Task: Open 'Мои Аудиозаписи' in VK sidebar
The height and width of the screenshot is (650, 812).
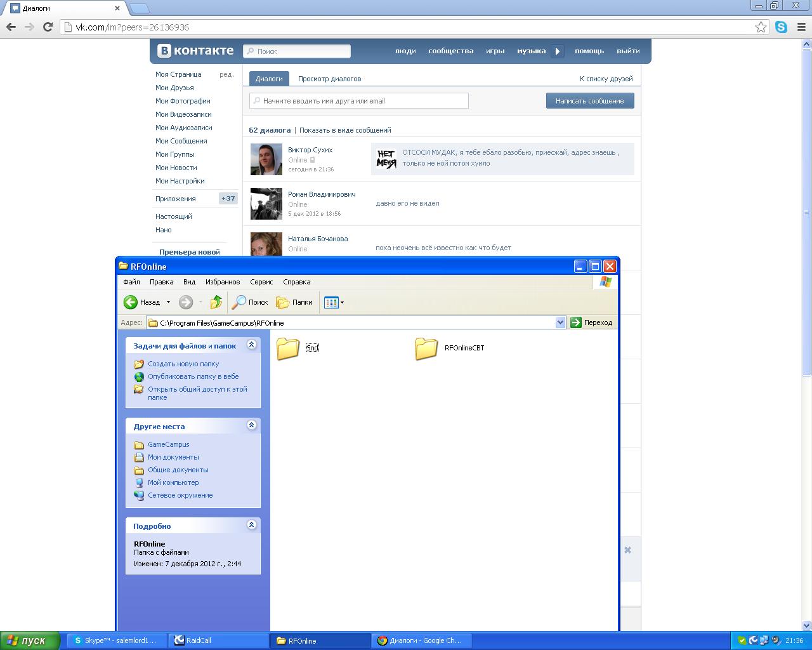Action: pyautogui.click(x=184, y=128)
